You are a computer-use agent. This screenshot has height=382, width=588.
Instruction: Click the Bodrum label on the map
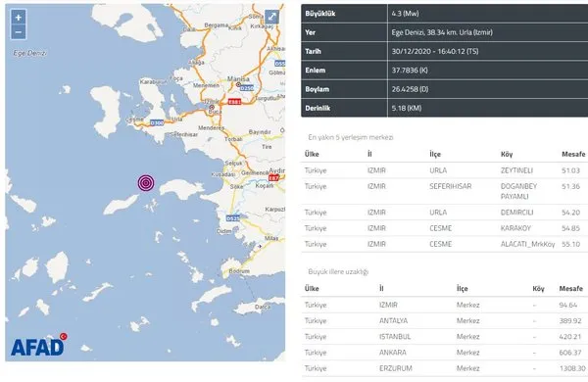(239, 271)
